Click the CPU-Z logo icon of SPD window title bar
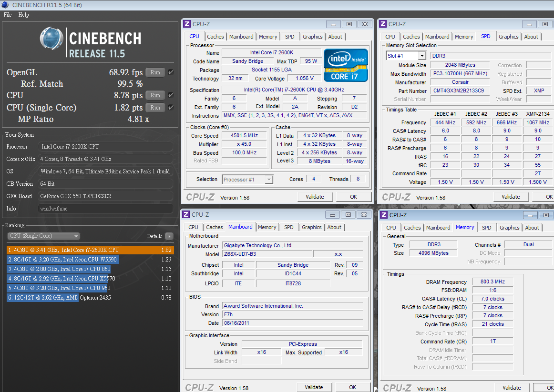The height and width of the screenshot is (392, 554). coord(383,24)
